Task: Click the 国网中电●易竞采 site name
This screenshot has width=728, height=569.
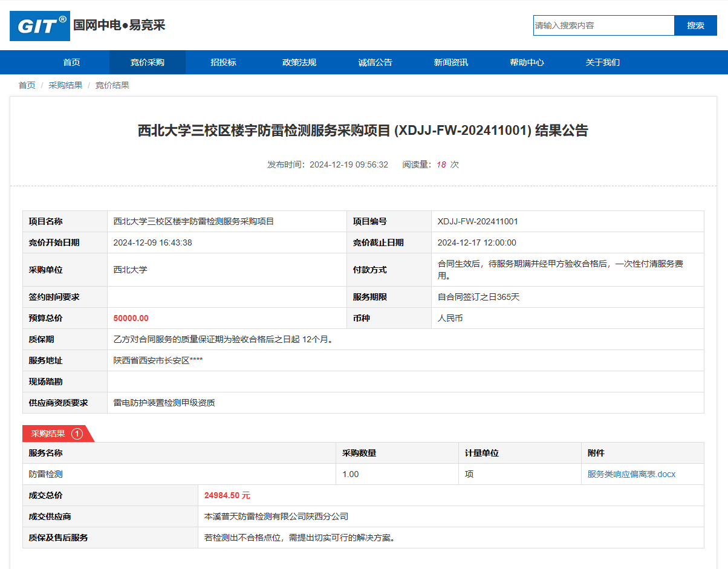Action: (119, 25)
